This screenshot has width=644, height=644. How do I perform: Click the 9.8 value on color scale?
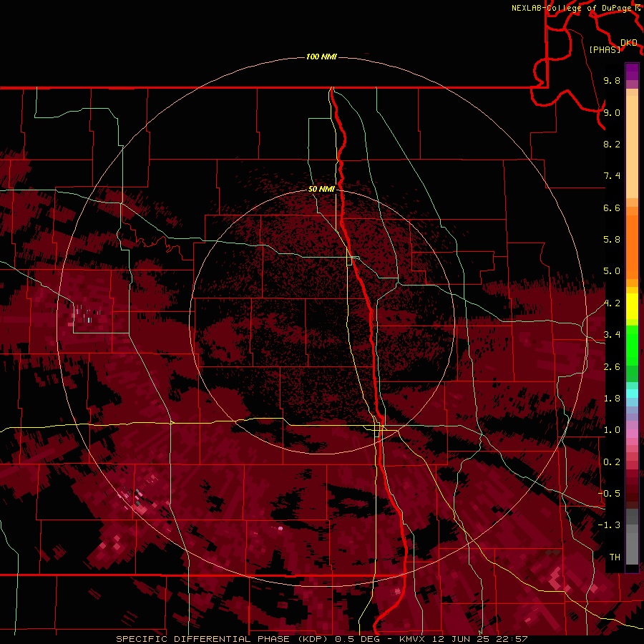click(x=612, y=80)
